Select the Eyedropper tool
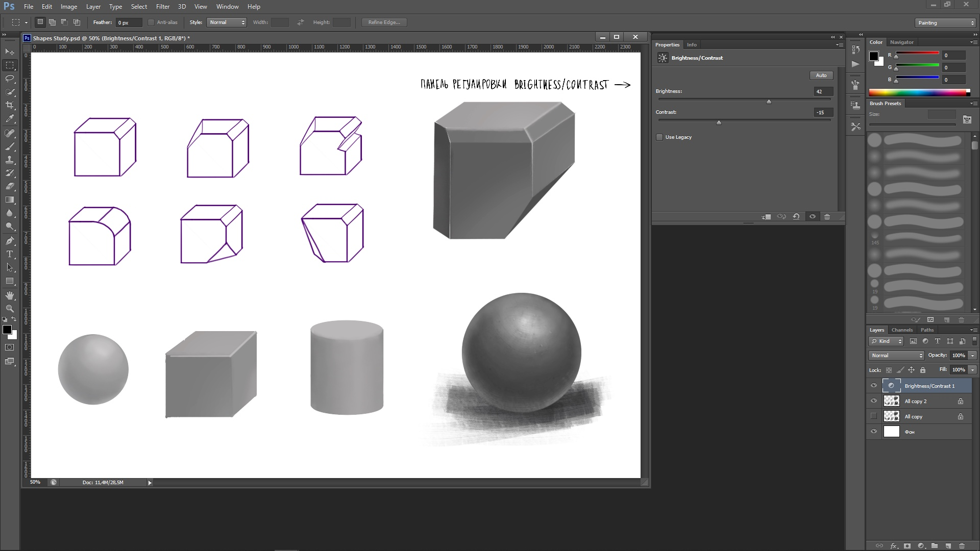Screen dimensions: 980x551 coord(10,118)
